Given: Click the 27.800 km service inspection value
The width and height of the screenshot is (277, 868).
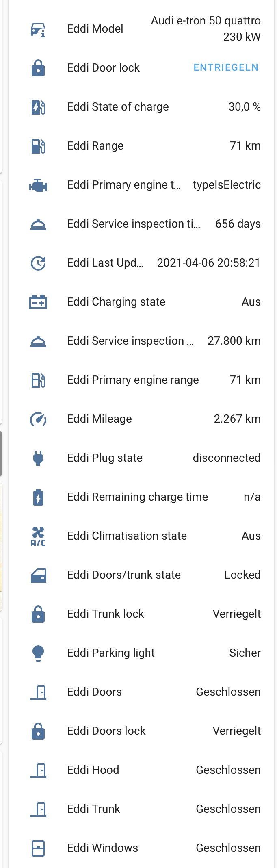Looking at the screenshot, I should (x=234, y=341).
